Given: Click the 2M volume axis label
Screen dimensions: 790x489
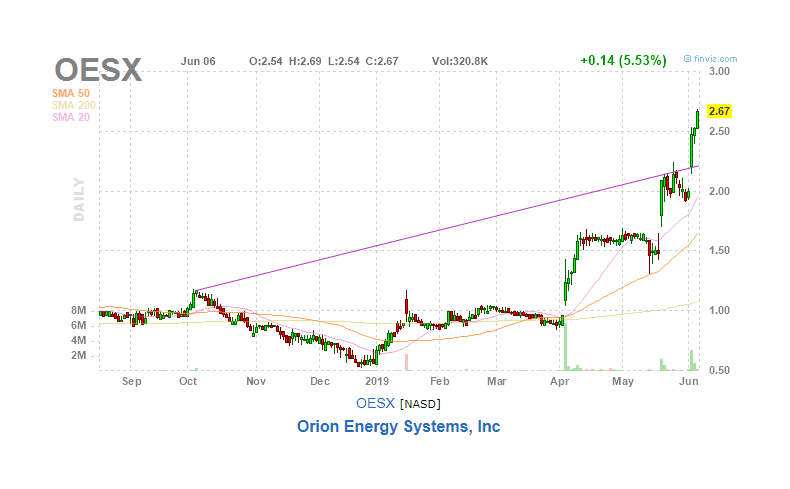Looking at the screenshot, I should pyautogui.click(x=79, y=356).
